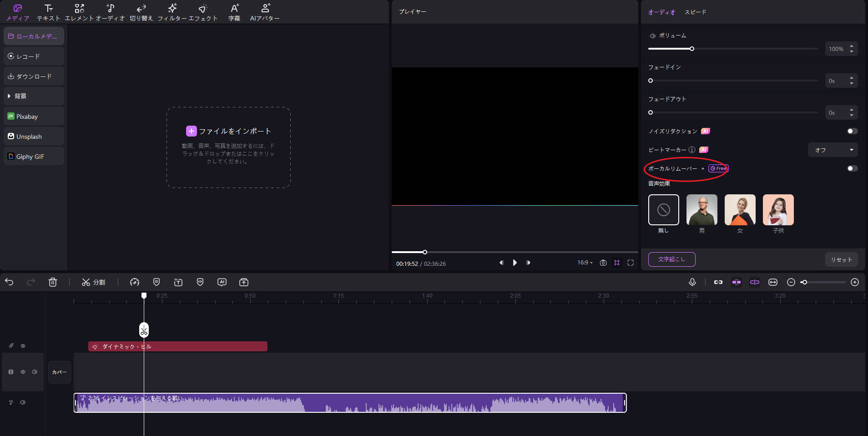Click the export upload box icon
Viewport: 868px width, 436px height.
[x=244, y=282]
